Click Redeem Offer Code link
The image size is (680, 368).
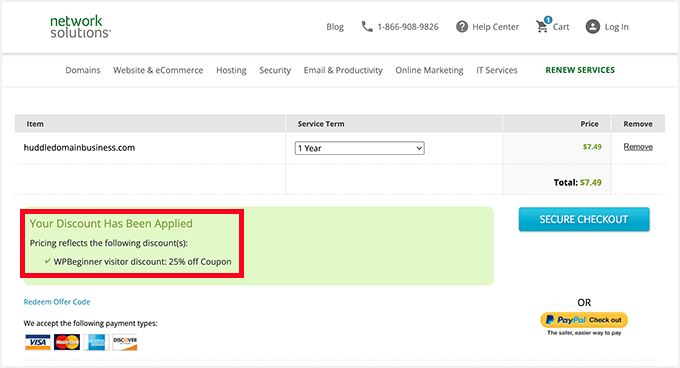(x=57, y=302)
